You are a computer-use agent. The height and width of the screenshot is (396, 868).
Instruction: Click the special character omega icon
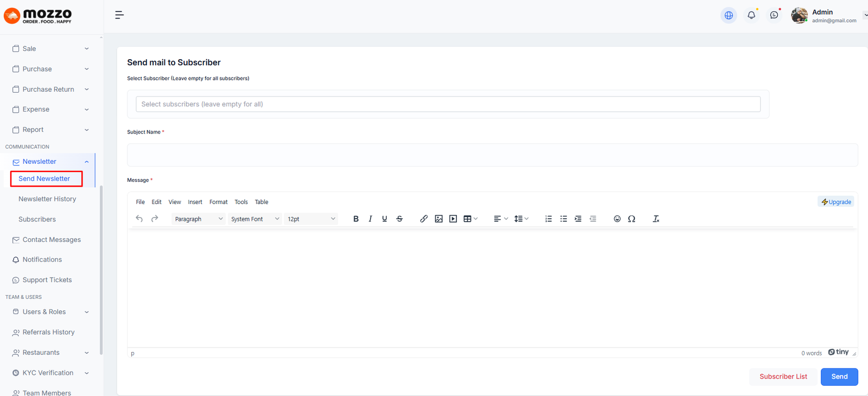[x=631, y=219]
